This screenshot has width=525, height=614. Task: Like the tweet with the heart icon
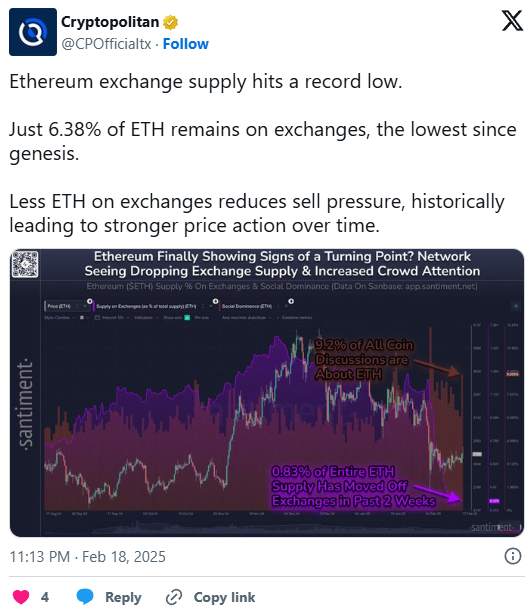click(21, 597)
